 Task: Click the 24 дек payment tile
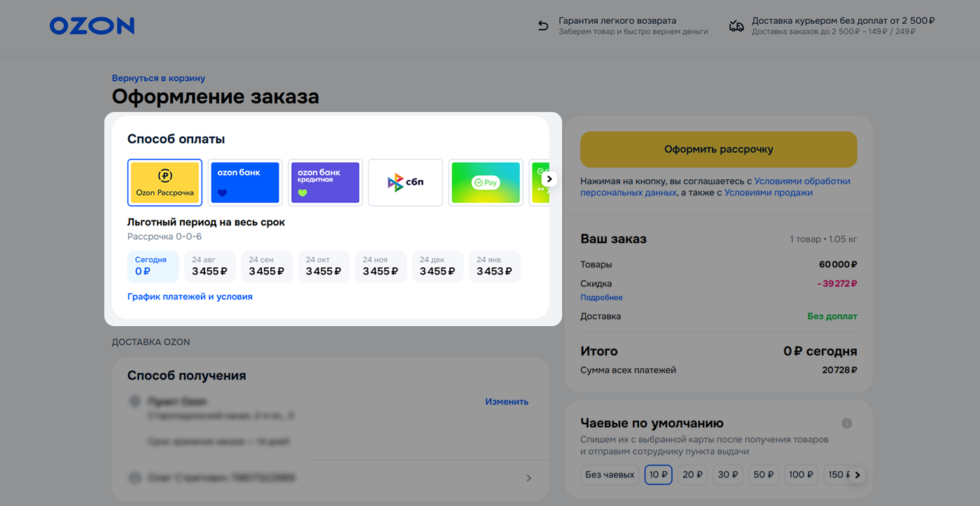coord(437,266)
